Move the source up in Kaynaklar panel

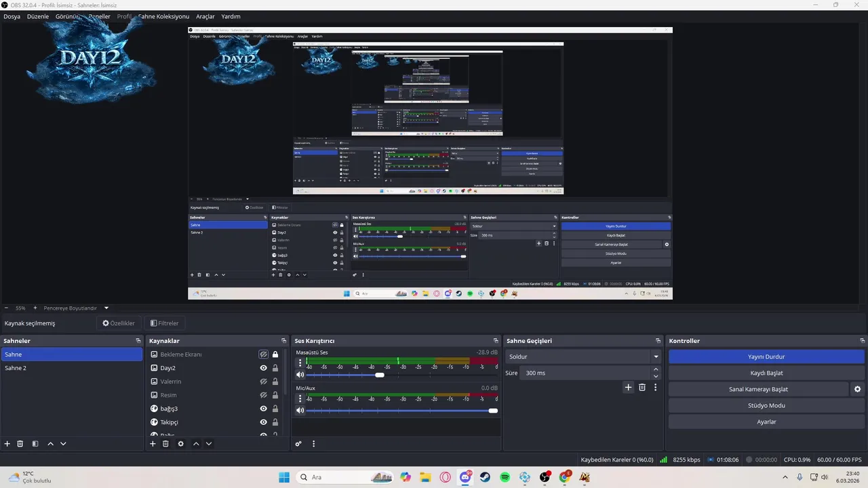click(x=196, y=443)
